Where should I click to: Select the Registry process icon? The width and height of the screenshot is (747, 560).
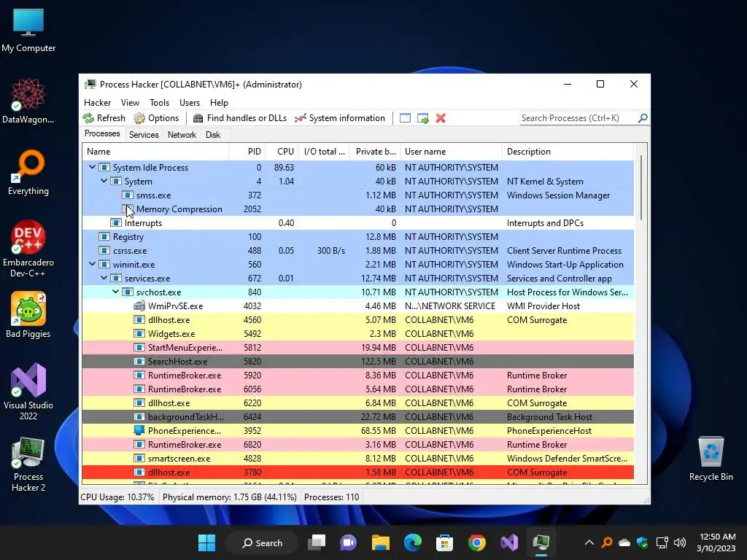tap(104, 237)
